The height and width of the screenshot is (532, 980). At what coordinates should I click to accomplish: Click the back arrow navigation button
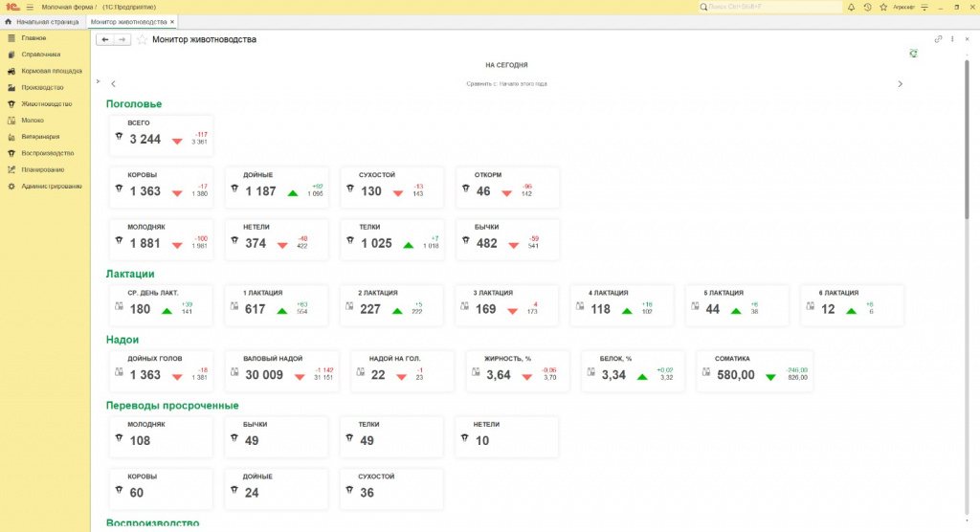pyautogui.click(x=105, y=39)
